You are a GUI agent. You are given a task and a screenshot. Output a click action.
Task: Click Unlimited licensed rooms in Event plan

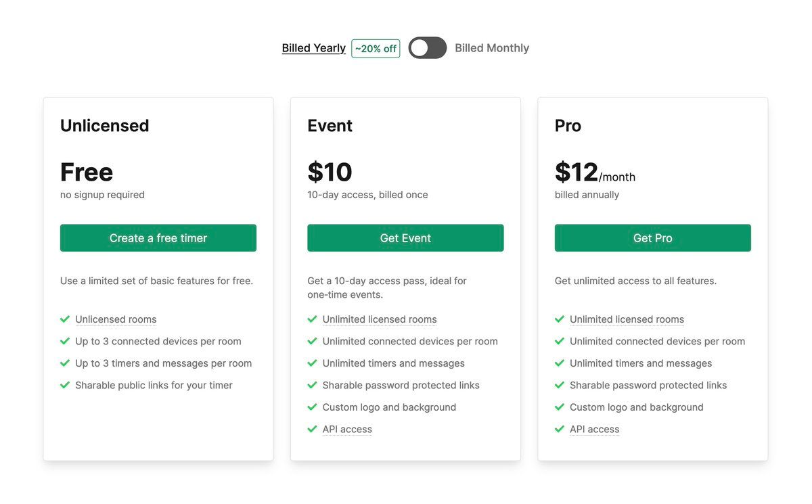point(380,319)
